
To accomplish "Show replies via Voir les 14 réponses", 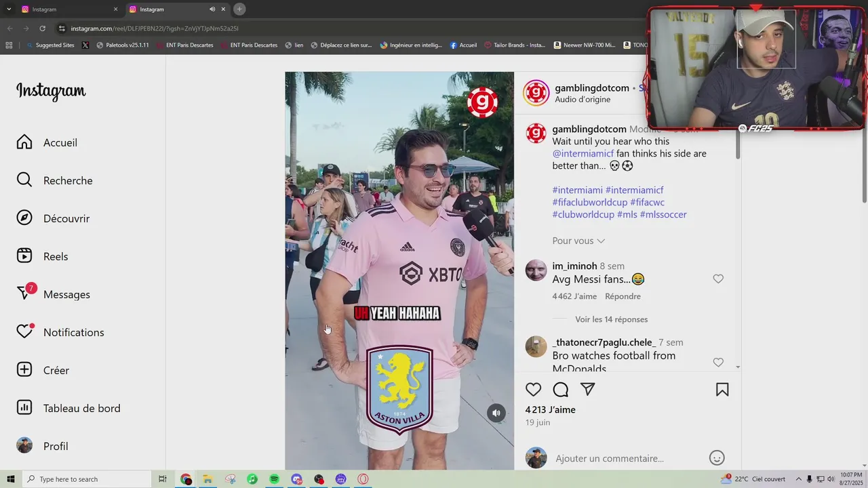I will tap(611, 319).
